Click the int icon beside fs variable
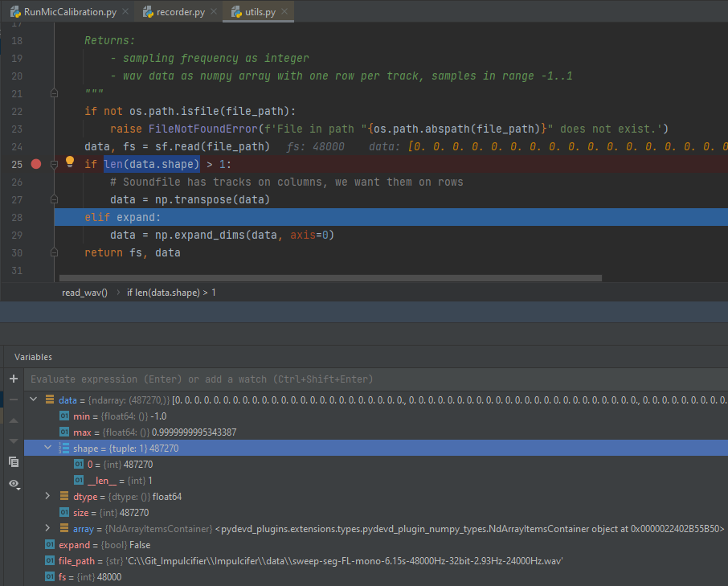Viewport: 728px width, 586px height. click(50, 576)
